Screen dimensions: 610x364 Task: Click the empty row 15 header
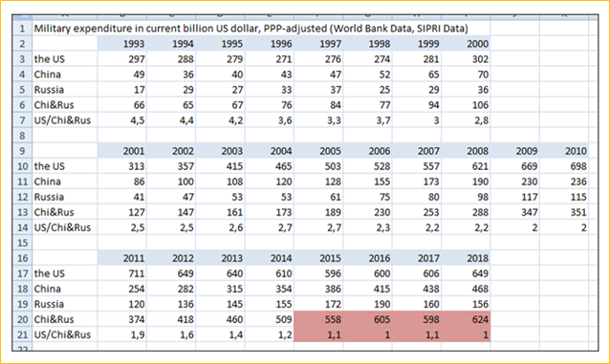click(x=22, y=243)
